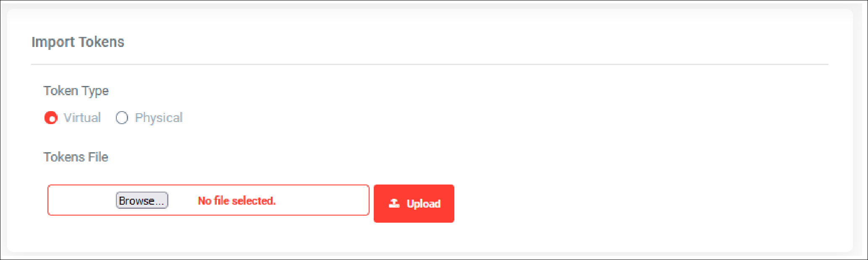Screen dimensions: 868x260
Task: Click the file field right of "No file selected."
Action: click(322, 200)
